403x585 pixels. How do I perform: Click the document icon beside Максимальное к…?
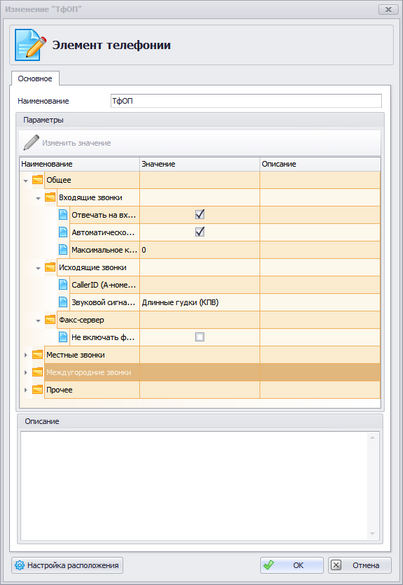coord(63,250)
